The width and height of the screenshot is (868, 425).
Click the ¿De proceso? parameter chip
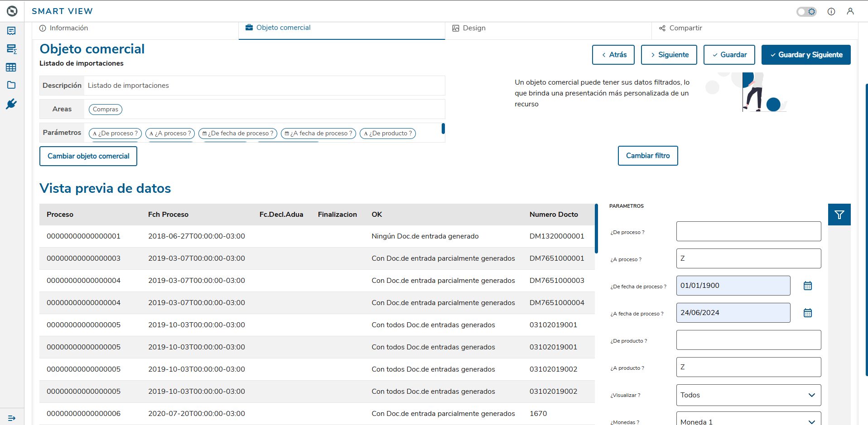pos(116,134)
